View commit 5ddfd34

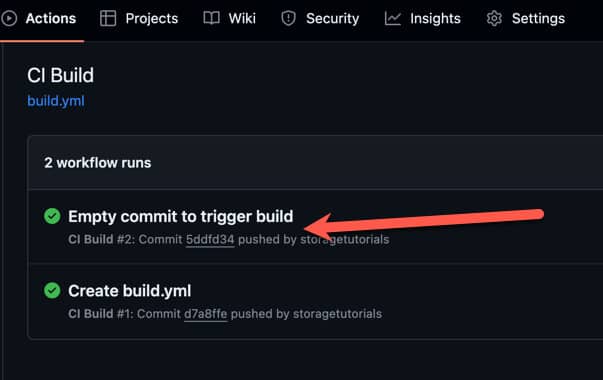210,240
